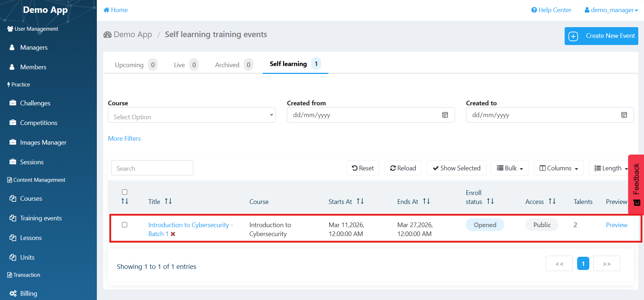Open the Course Select Option dropdown

point(192,115)
